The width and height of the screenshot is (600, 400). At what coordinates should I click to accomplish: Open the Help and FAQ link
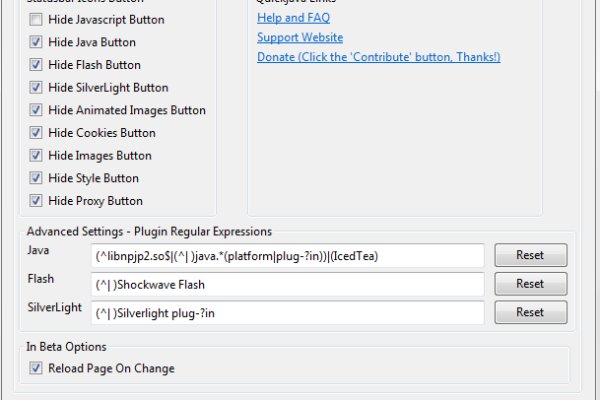[x=293, y=18]
